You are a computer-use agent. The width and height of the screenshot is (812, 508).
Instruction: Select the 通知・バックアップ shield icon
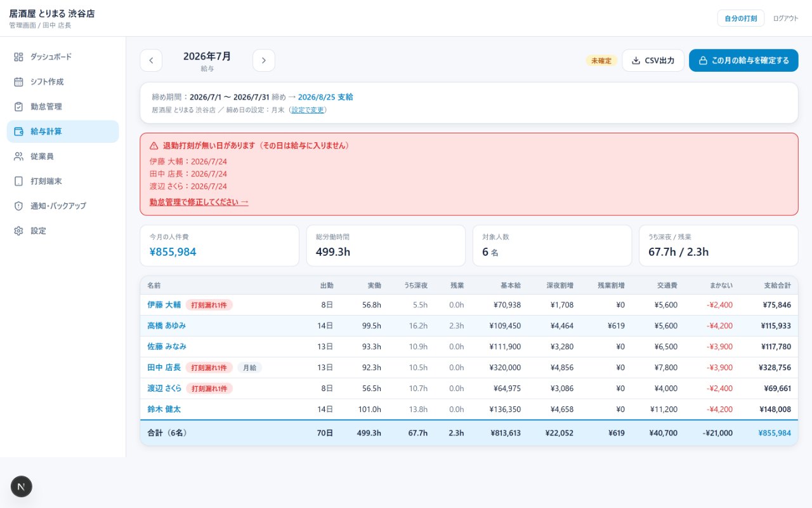tap(18, 206)
